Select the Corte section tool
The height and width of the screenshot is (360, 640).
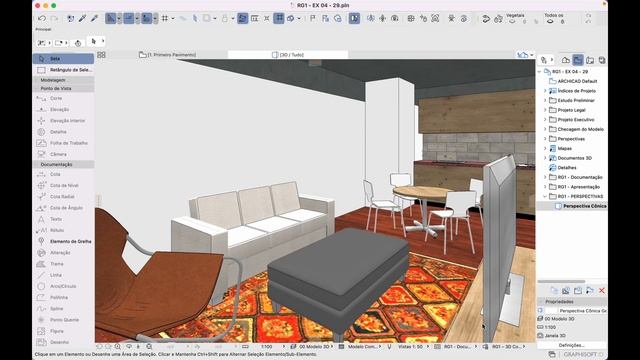(x=63, y=98)
